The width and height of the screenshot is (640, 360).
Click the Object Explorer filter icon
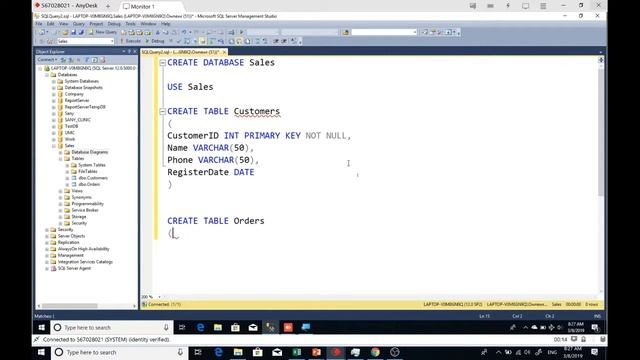click(87, 60)
